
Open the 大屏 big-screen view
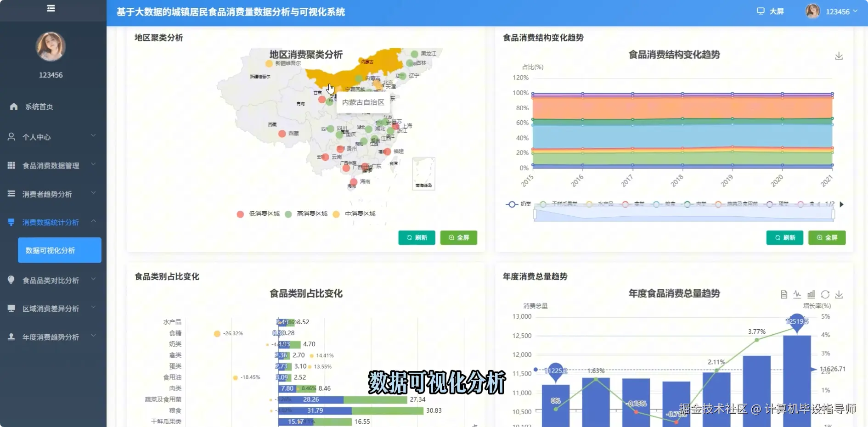click(770, 11)
